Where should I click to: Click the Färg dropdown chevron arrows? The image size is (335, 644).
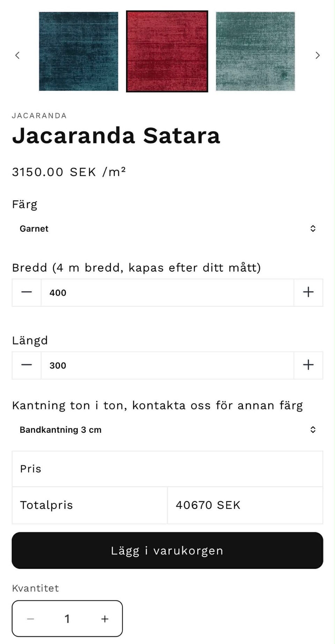(313, 229)
